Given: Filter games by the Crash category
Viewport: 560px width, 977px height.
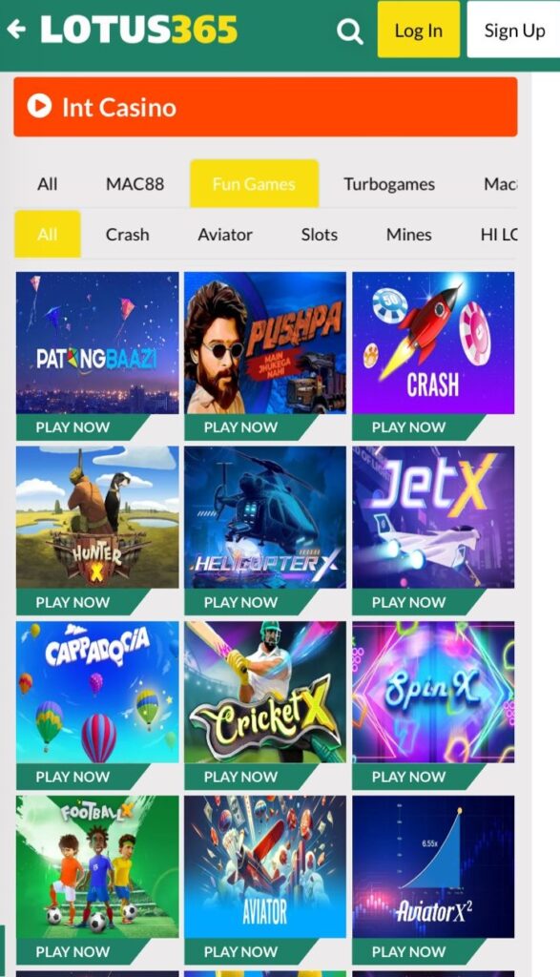Looking at the screenshot, I should (128, 235).
